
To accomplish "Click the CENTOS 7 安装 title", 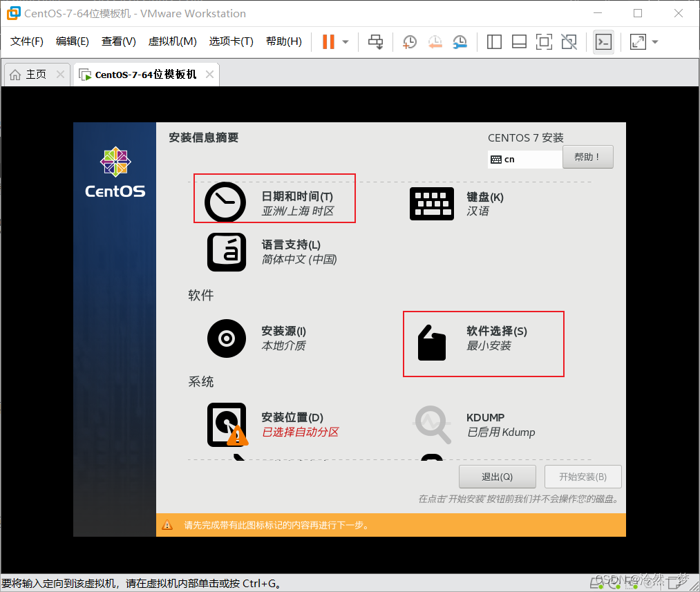I will pos(525,138).
